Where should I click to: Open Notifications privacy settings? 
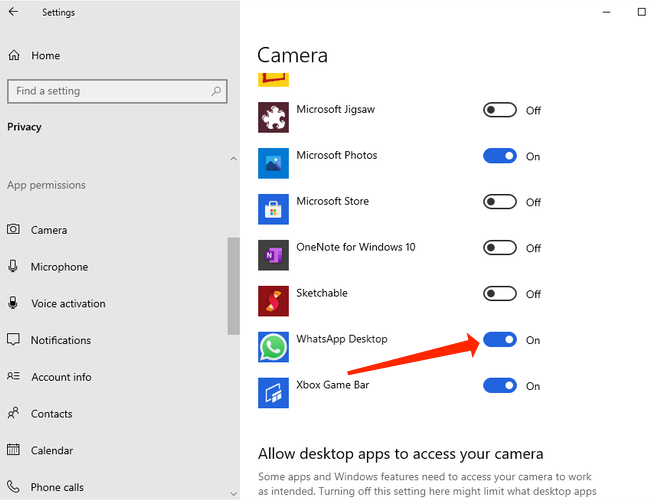click(61, 340)
